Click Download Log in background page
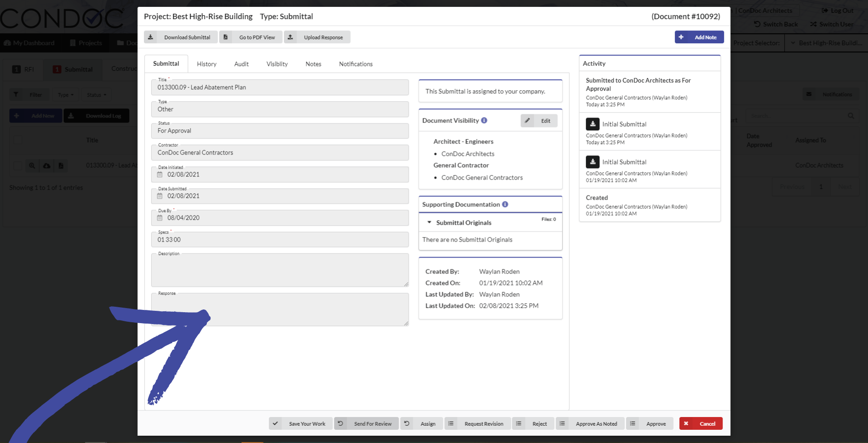Viewport: 868px width, 443px height. pyautogui.click(x=97, y=116)
